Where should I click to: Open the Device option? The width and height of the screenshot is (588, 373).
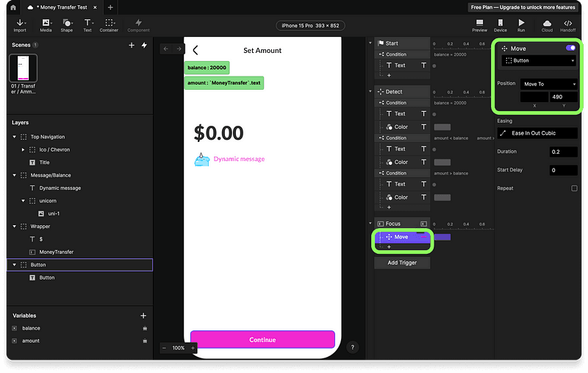(x=501, y=26)
